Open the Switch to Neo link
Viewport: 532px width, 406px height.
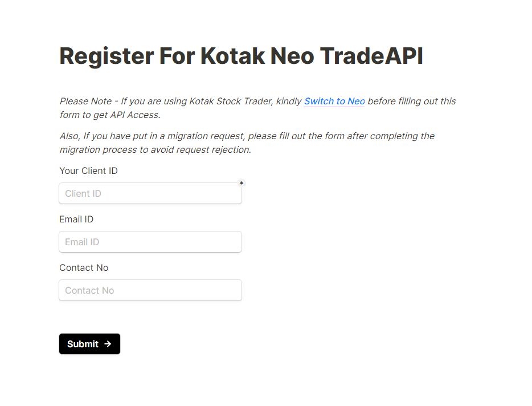click(334, 101)
